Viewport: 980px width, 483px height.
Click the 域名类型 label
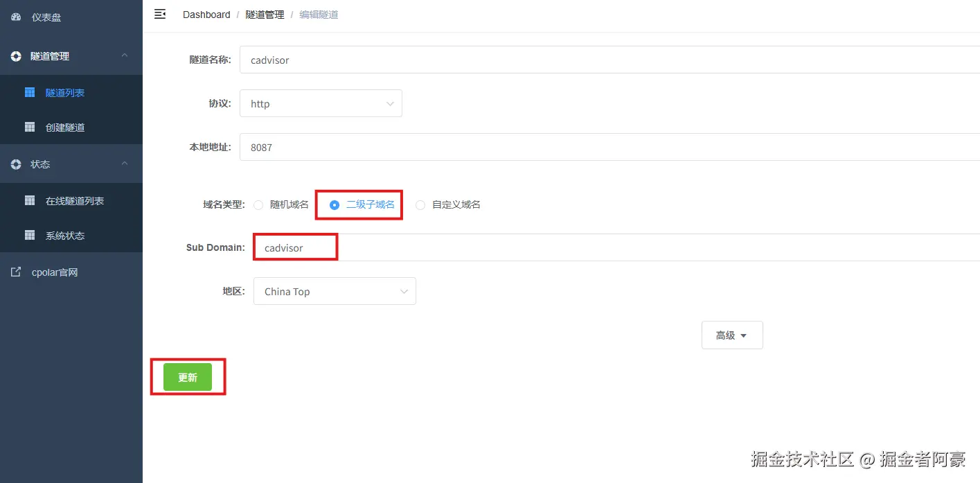(x=224, y=204)
